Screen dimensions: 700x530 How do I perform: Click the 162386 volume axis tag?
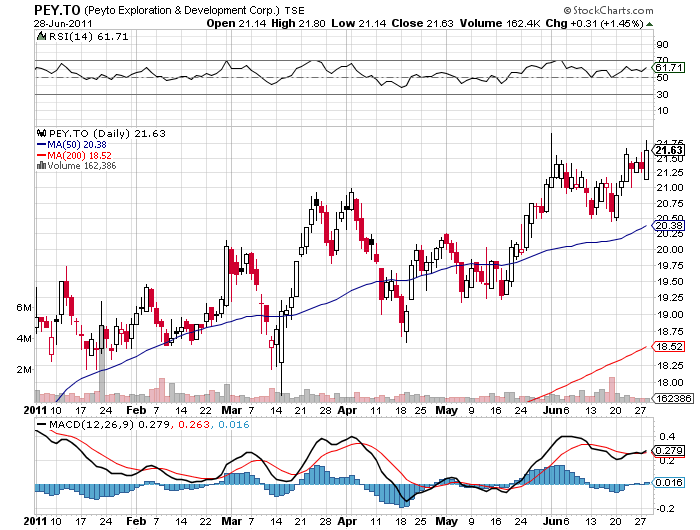tap(673, 398)
